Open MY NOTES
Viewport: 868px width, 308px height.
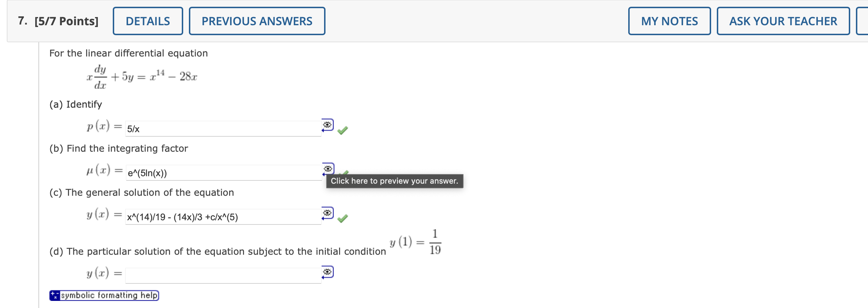pos(669,21)
